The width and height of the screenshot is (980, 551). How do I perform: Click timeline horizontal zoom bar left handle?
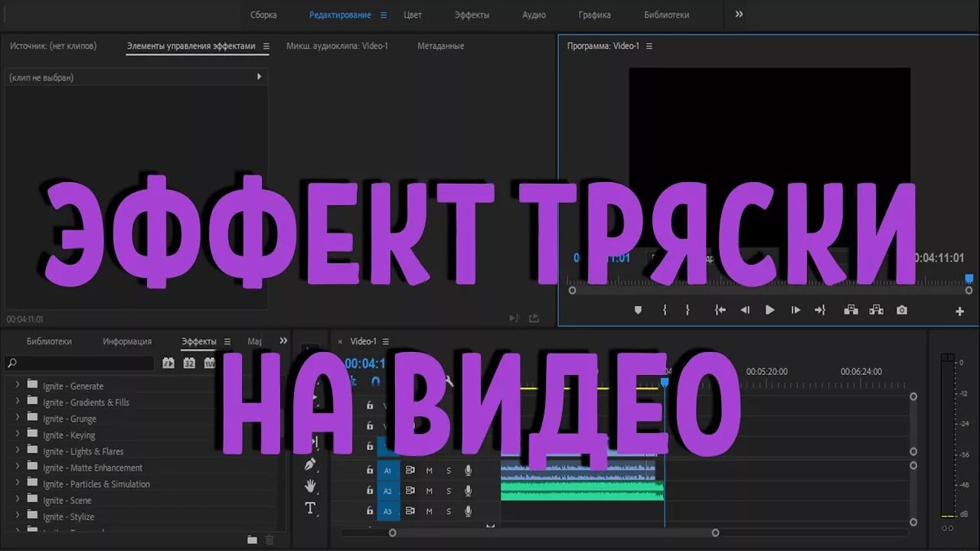(393, 533)
